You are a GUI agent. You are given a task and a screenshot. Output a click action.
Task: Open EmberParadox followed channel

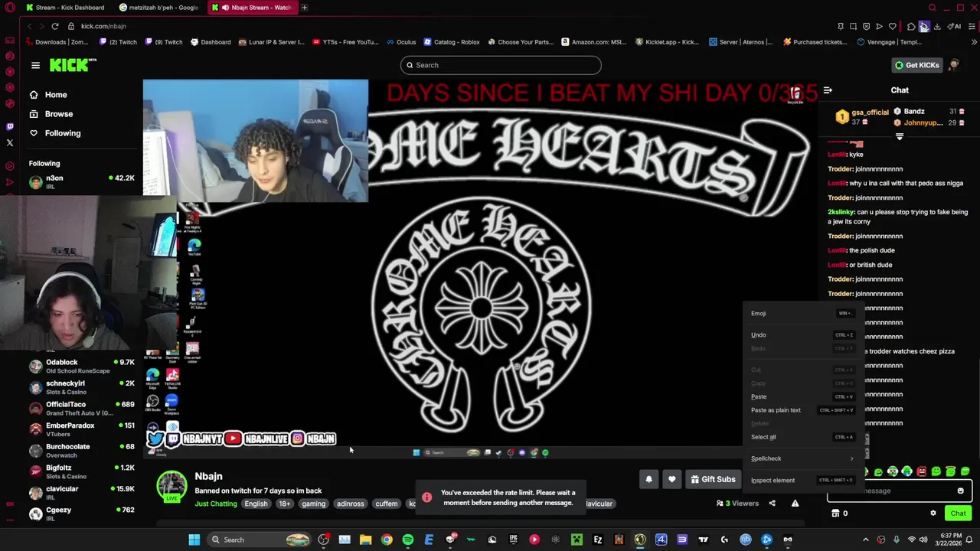click(x=81, y=429)
